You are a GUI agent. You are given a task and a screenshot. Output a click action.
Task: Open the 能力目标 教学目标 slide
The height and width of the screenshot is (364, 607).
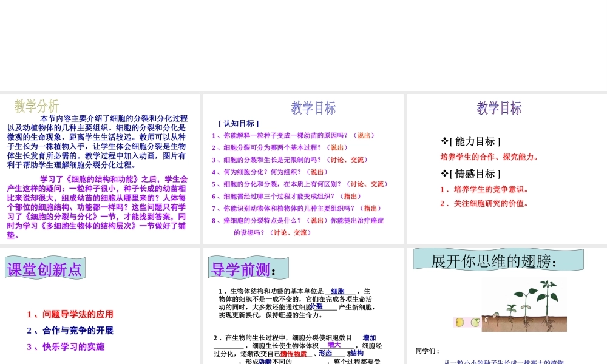(x=507, y=169)
